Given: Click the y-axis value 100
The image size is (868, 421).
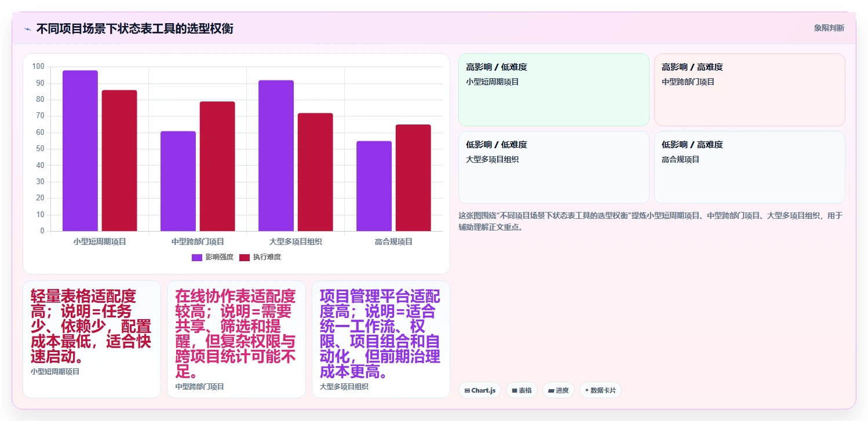Looking at the screenshot, I should click(x=38, y=67).
